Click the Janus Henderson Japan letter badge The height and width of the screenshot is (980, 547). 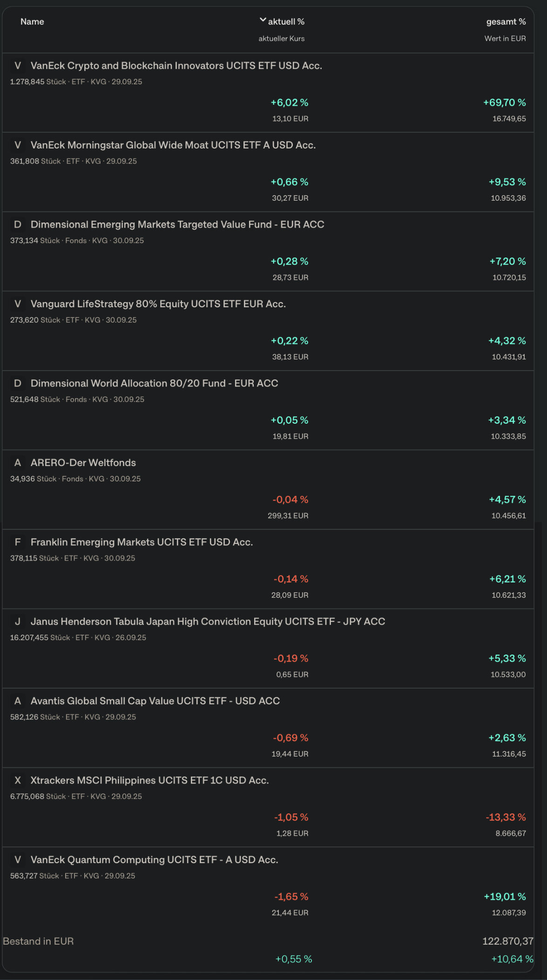pyautogui.click(x=18, y=622)
